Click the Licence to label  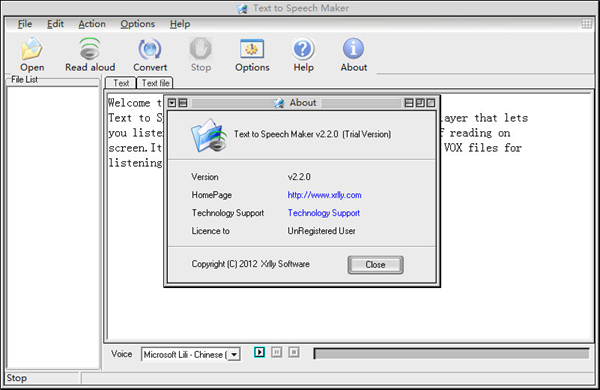pyautogui.click(x=210, y=231)
